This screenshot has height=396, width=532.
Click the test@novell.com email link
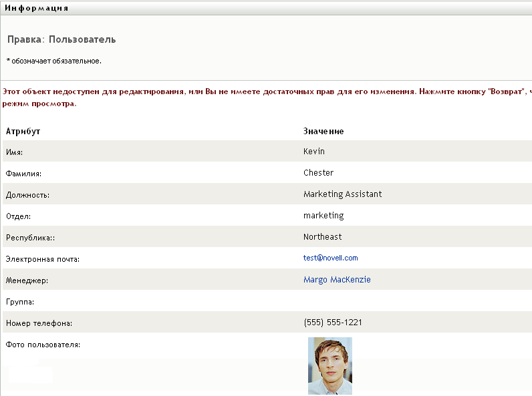(331, 258)
